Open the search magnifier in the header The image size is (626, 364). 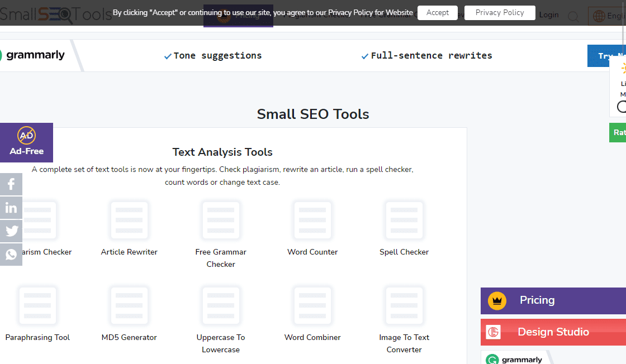(x=573, y=16)
